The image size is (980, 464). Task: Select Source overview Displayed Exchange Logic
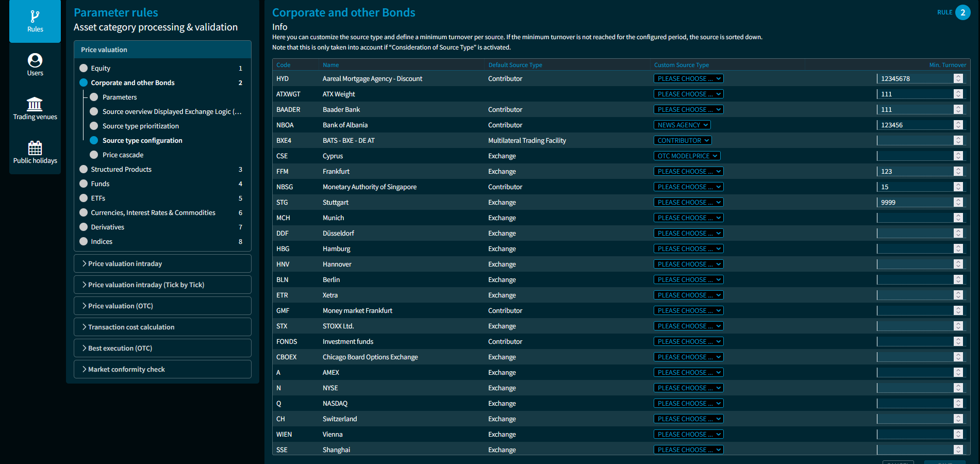click(172, 111)
